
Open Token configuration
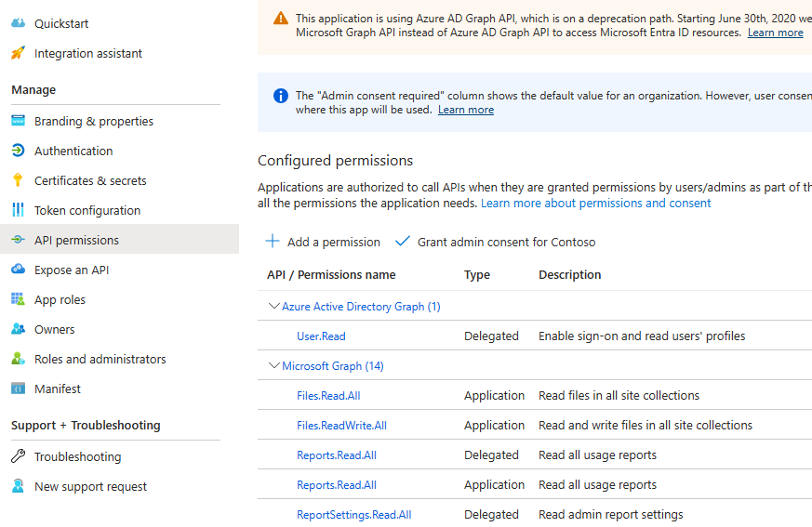pos(87,211)
